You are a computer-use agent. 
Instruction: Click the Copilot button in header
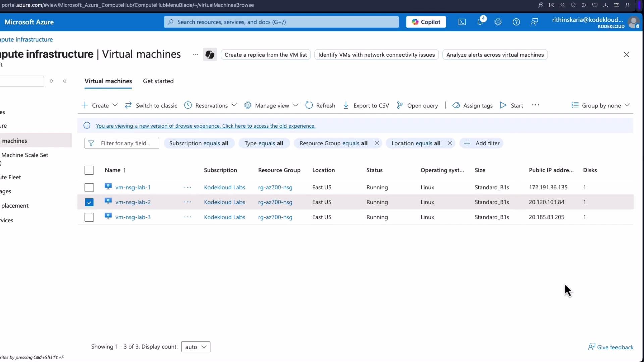[x=426, y=22]
